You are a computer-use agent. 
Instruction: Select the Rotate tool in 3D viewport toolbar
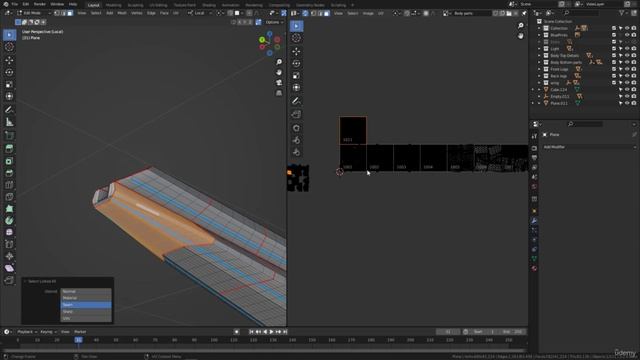point(9,72)
